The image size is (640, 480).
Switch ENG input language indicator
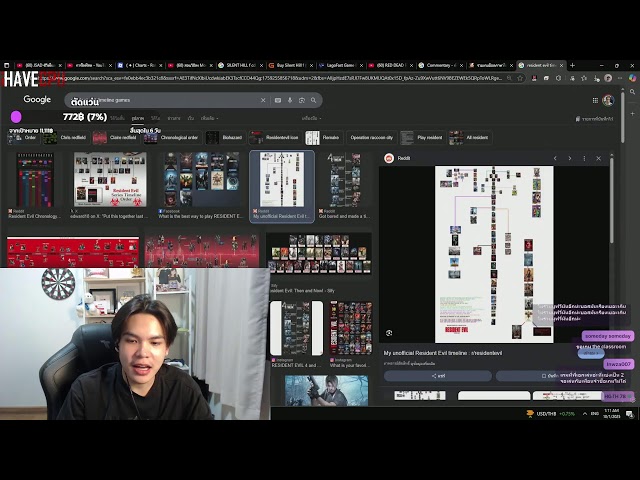pyautogui.click(x=595, y=414)
